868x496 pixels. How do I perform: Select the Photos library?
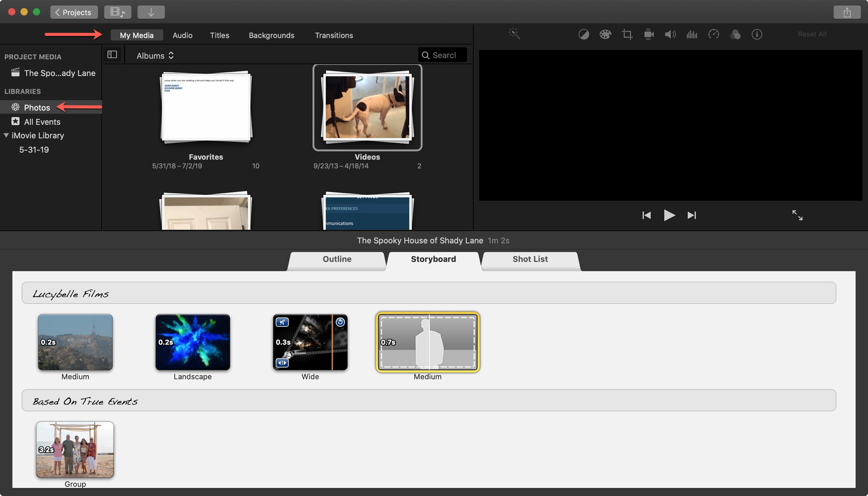click(51, 107)
